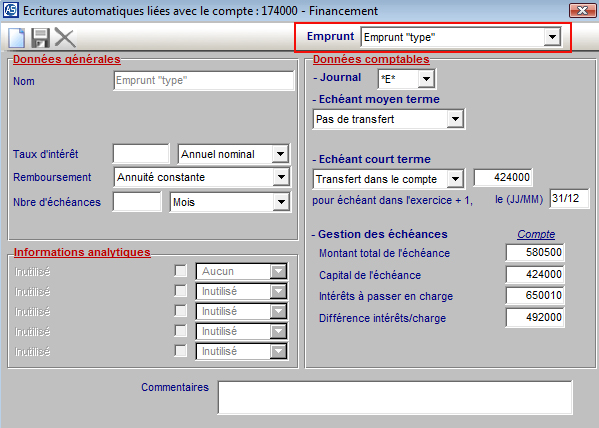Click the new blank document icon
Image resolution: width=599 pixels, height=428 pixels.
click(16, 38)
